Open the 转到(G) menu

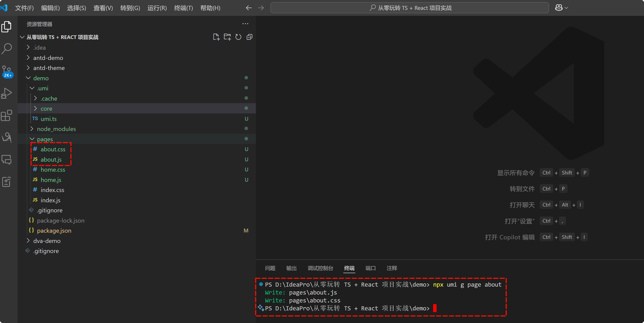click(130, 8)
